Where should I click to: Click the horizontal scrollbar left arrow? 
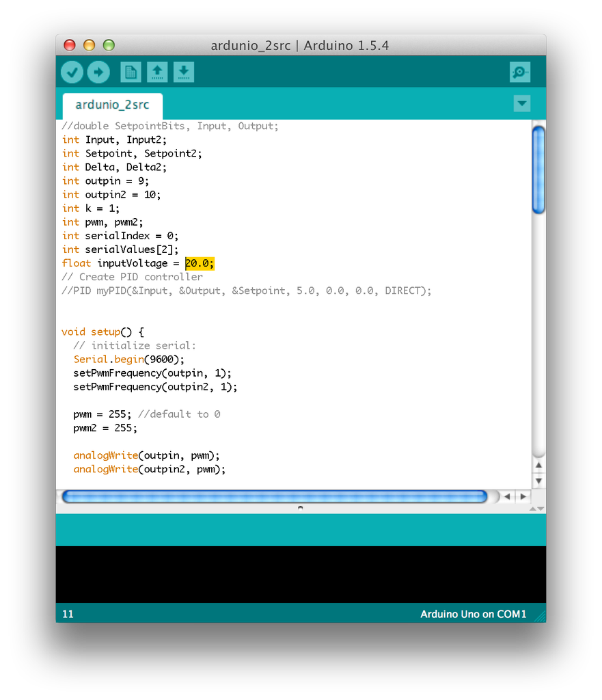(x=507, y=496)
